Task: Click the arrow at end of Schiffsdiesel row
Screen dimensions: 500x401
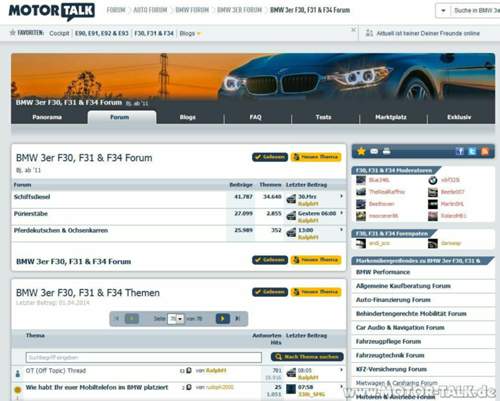Action: [x=342, y=196]
